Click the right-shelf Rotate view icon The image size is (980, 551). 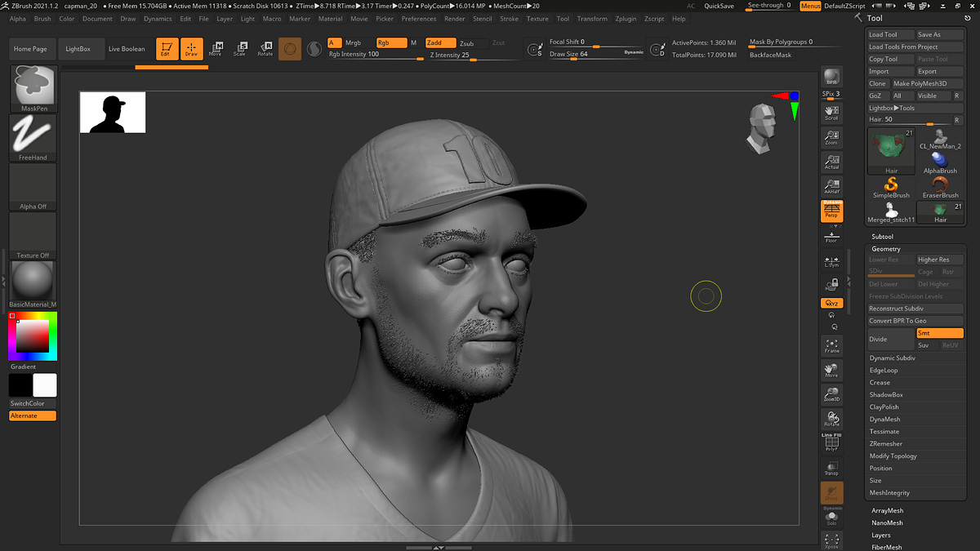click(x=831, y=420)
